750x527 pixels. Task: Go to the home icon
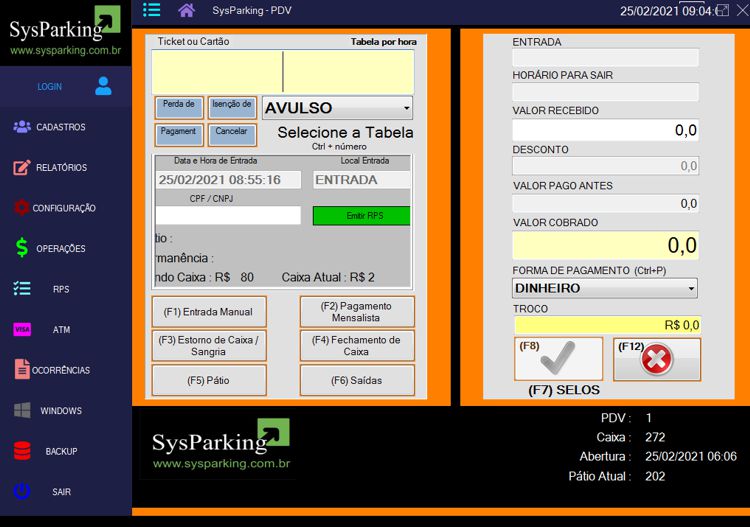click(187, 10)
